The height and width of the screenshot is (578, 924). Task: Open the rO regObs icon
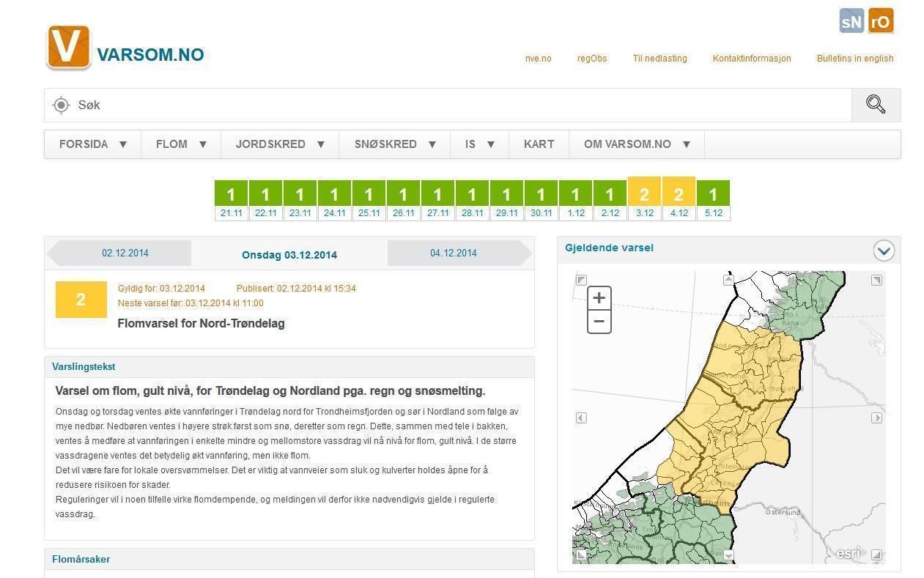(x=881, y=21)
